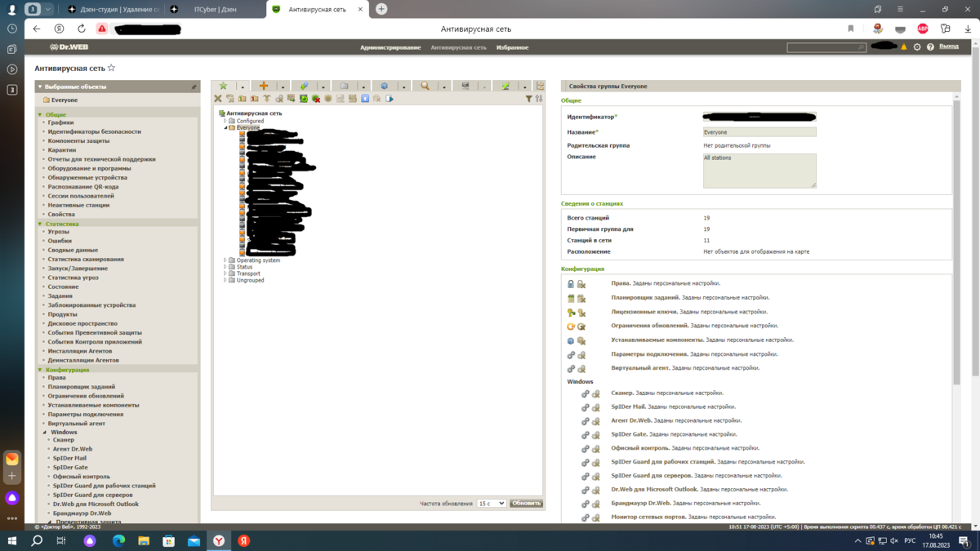Open Windows Start menu
The width and height of the screenshot is (980, 551).
pos(12,541)
